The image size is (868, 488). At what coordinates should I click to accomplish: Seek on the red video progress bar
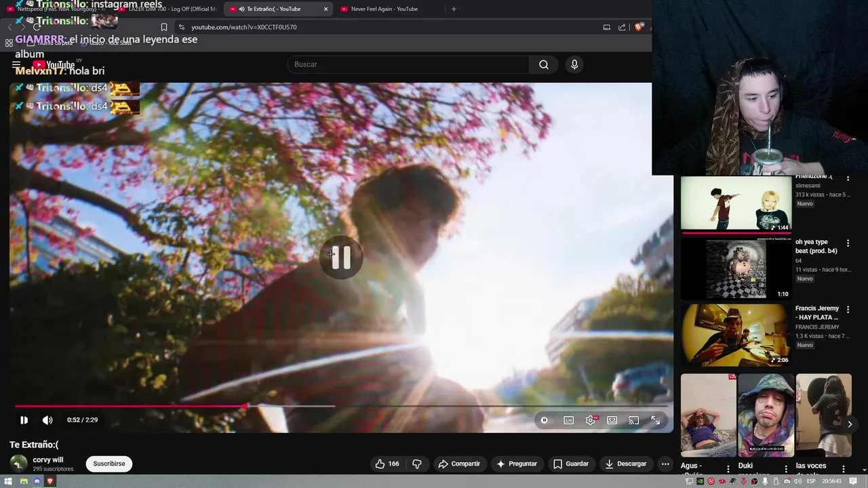point(129,407)
